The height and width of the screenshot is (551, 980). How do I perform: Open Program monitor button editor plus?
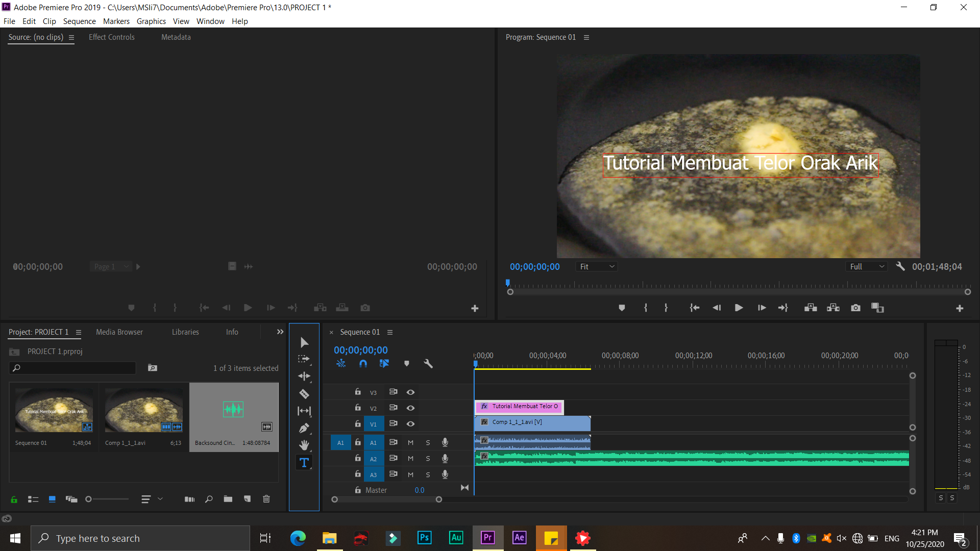click(960, 308)
